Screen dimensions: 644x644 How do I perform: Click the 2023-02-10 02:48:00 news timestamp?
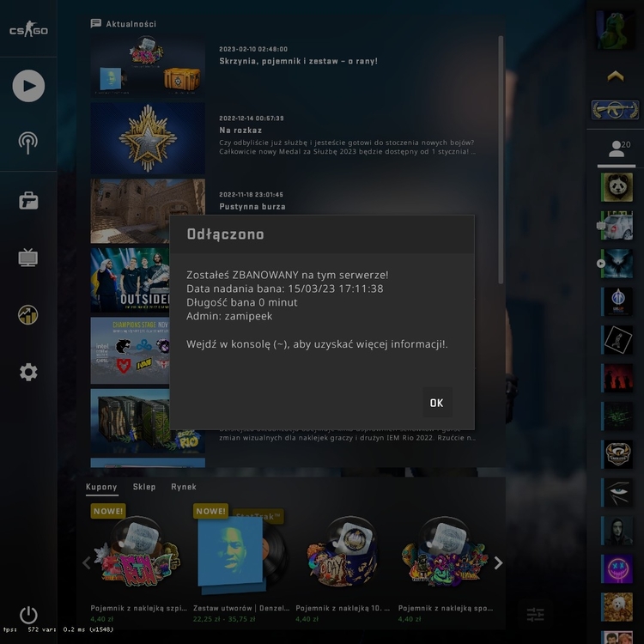(x=253, y=49)
